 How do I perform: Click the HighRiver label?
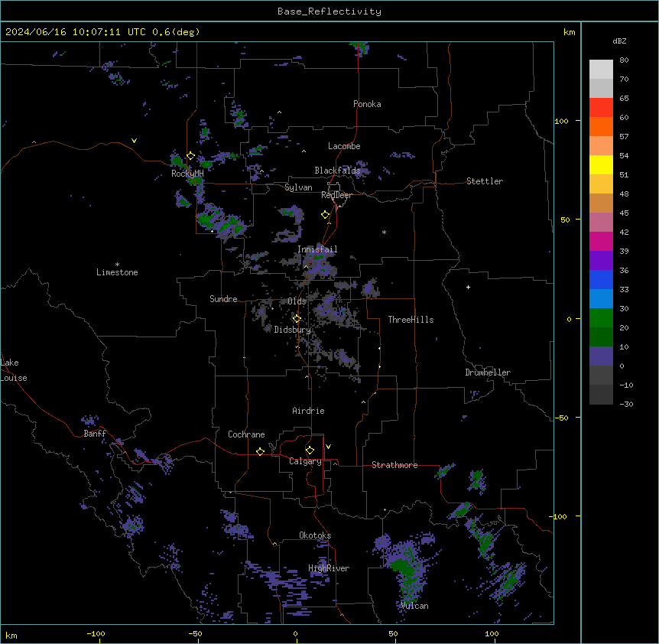[329, 568]
